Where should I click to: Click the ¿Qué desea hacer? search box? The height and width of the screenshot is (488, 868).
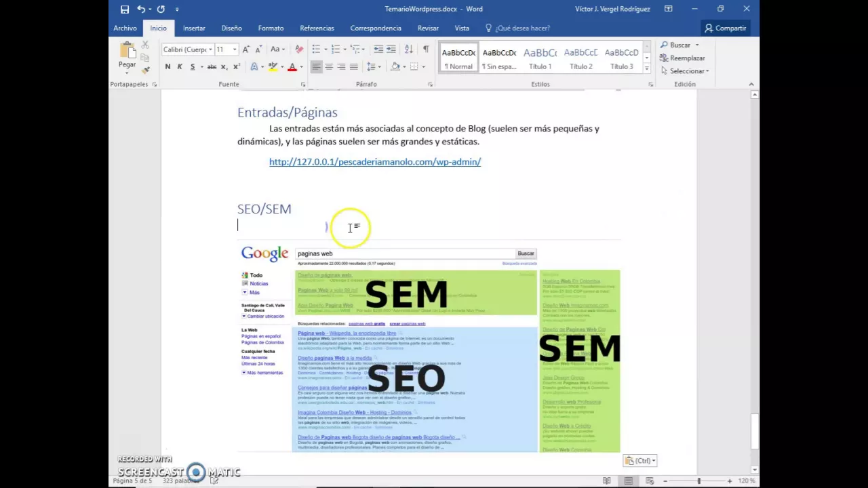(x=518, y=28)
